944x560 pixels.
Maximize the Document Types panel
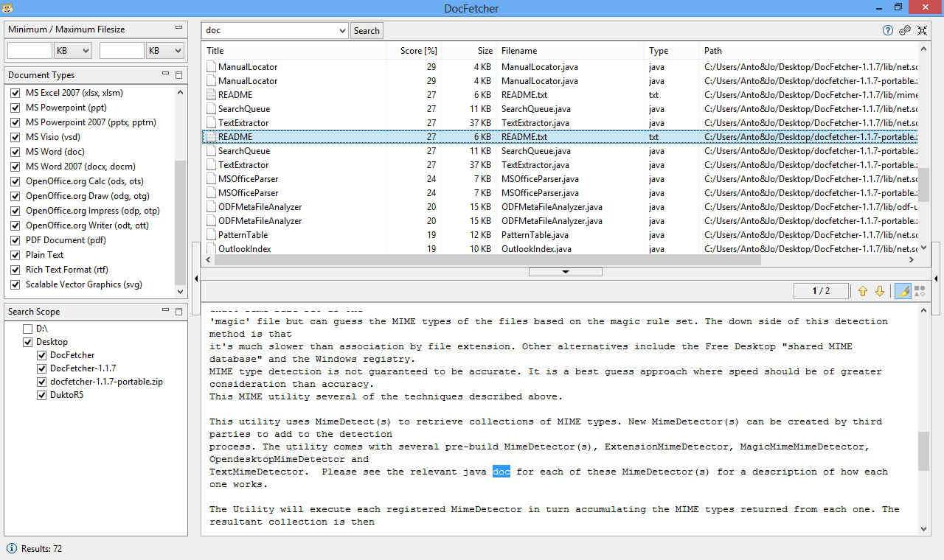pos(178,74)
